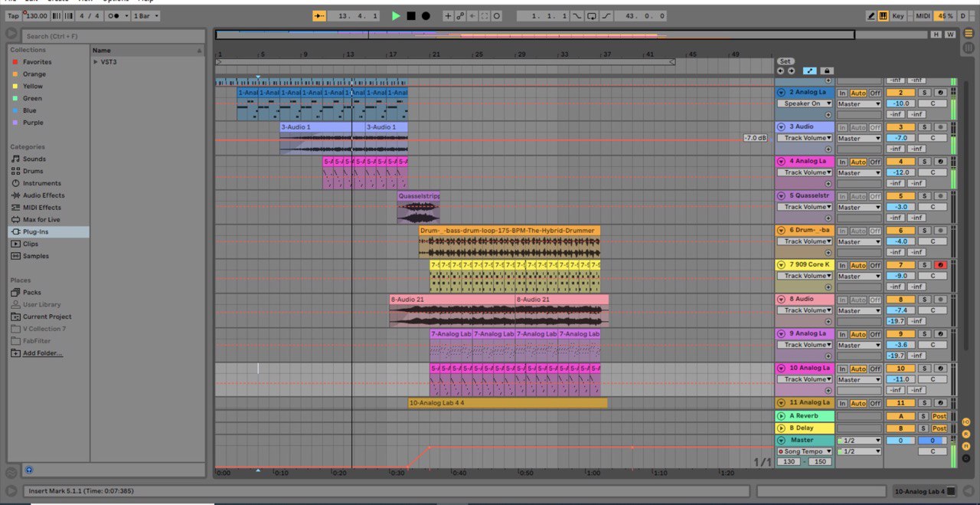Screen dimensions: 980x505
Task: Open Packs under Places
Action: tap(32, 292)
